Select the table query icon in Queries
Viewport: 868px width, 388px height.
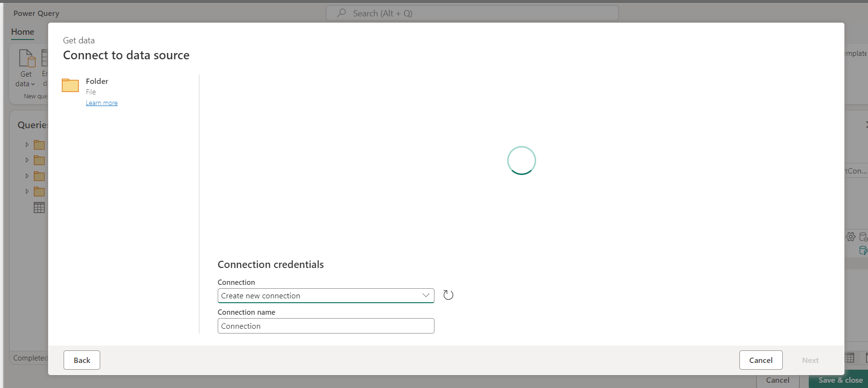39,208
